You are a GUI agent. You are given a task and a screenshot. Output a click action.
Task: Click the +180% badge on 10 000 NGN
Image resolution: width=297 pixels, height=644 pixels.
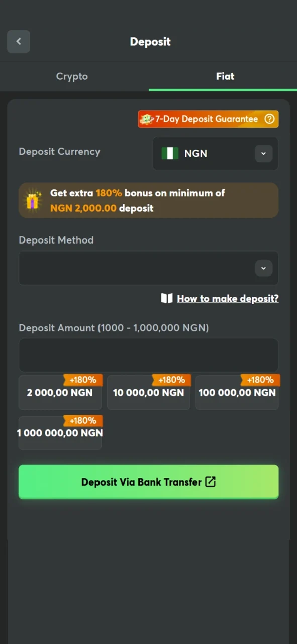pos(172,380)
